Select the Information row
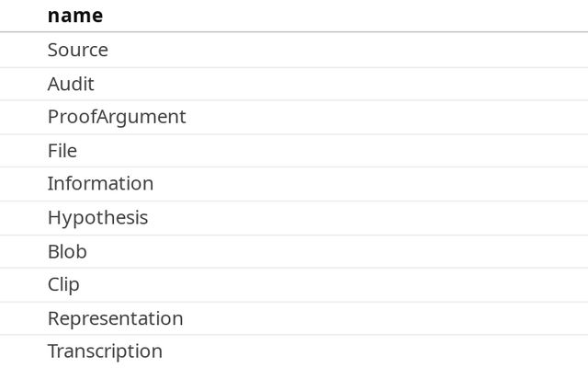 [100, 183]
